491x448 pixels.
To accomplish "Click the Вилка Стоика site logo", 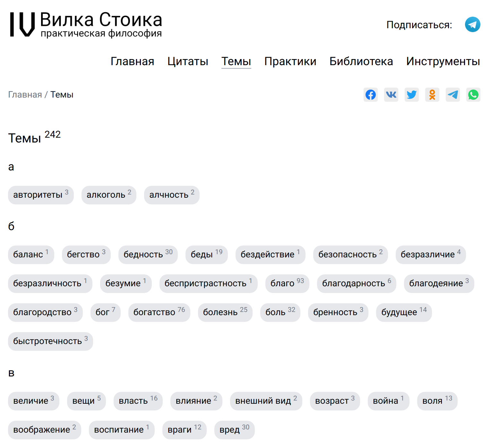I will [x=86, y=24].
